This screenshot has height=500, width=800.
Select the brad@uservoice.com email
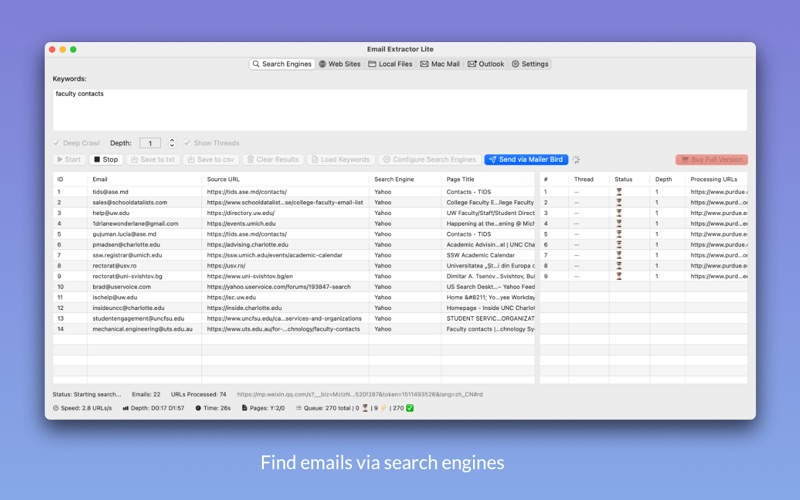121,287
